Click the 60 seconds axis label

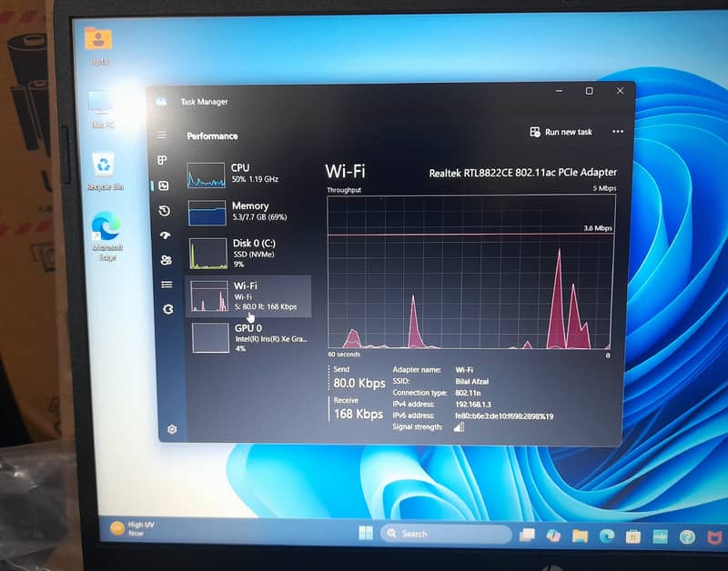tap(344, 354)
